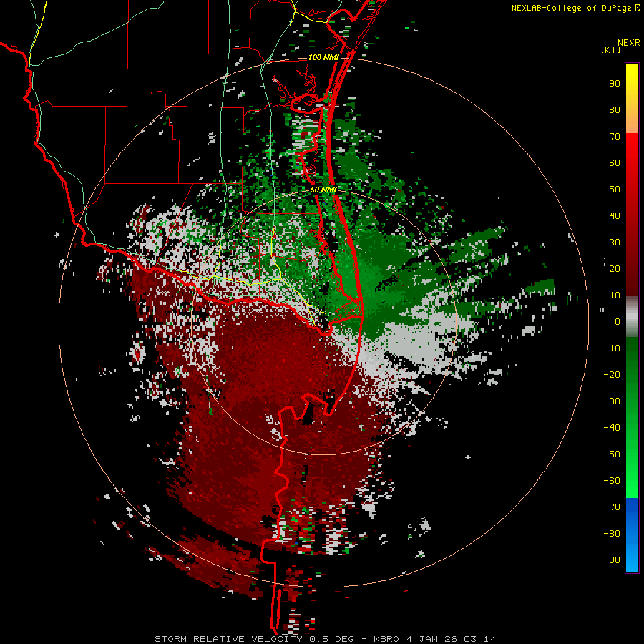Click the gray zero-velocity segment of color bar

tap(632, 317)
